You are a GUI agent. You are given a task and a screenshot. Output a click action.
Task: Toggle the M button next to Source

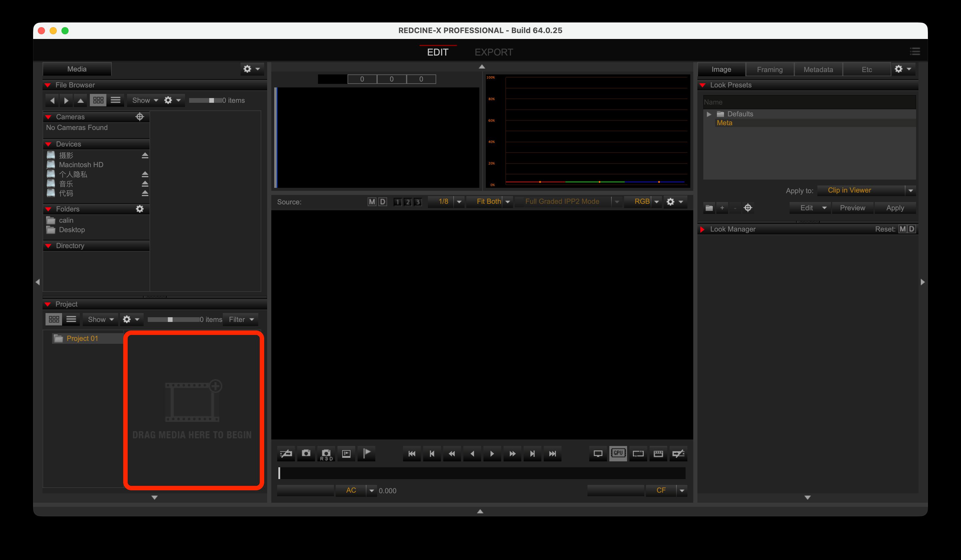372,202
